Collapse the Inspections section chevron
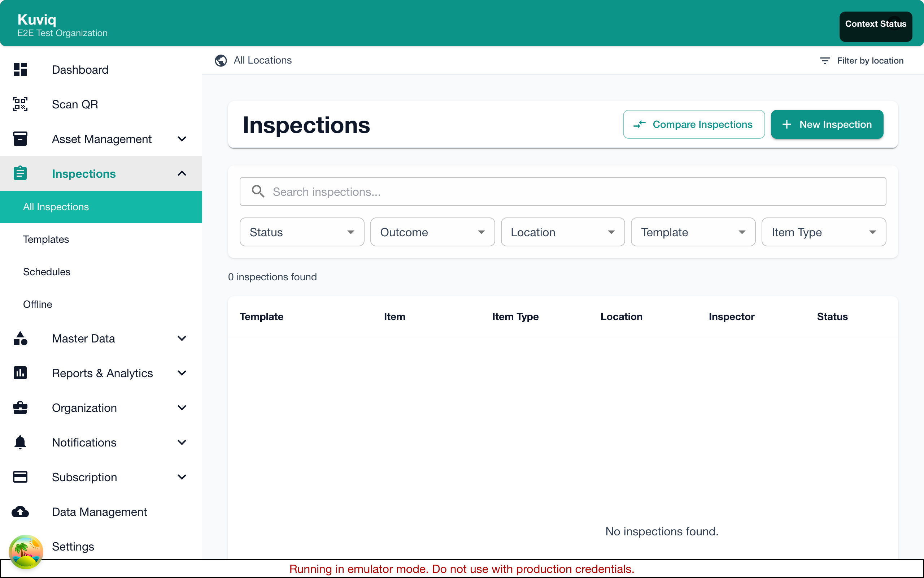The height and width of the screenshot is (578, 924). 182,173
